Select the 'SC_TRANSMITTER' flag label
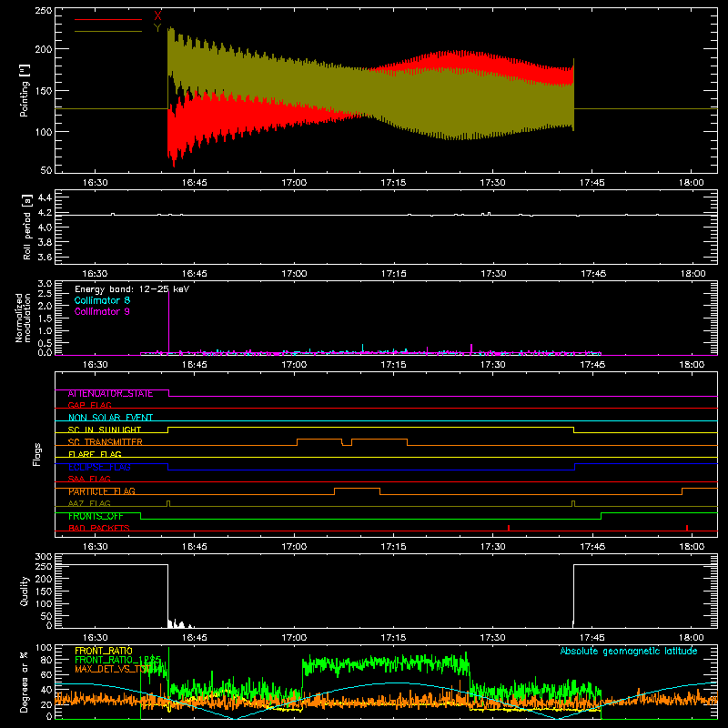 (x=106, y=442)
